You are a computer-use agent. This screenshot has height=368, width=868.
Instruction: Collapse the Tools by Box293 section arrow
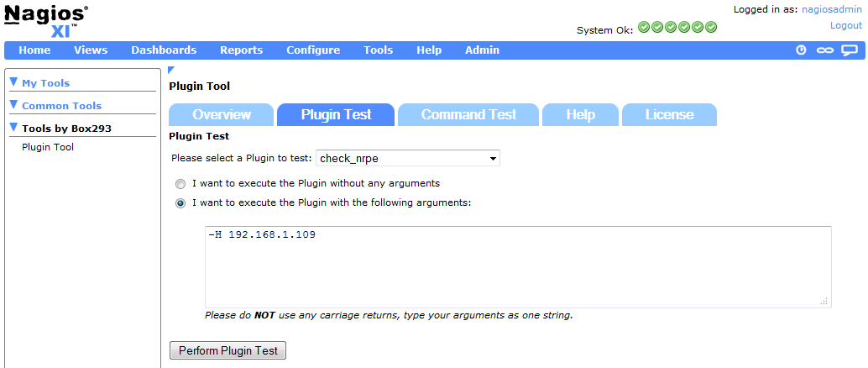click(x=13, y=128)
